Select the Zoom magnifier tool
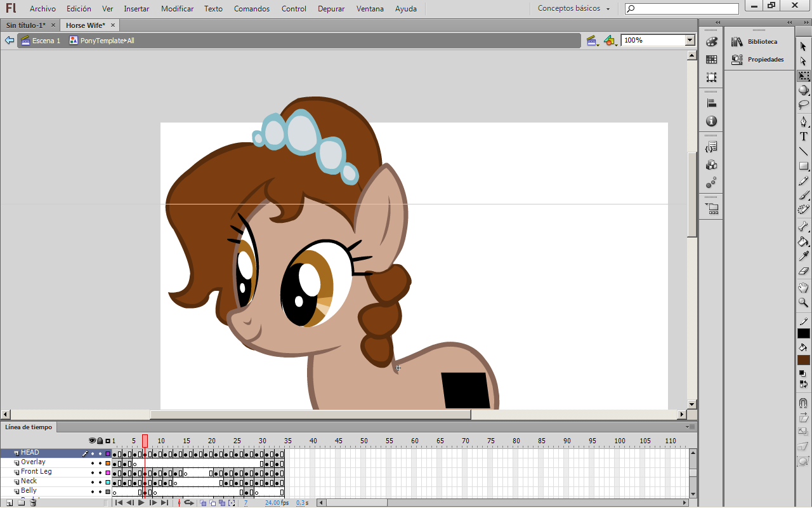 [803, 303]
